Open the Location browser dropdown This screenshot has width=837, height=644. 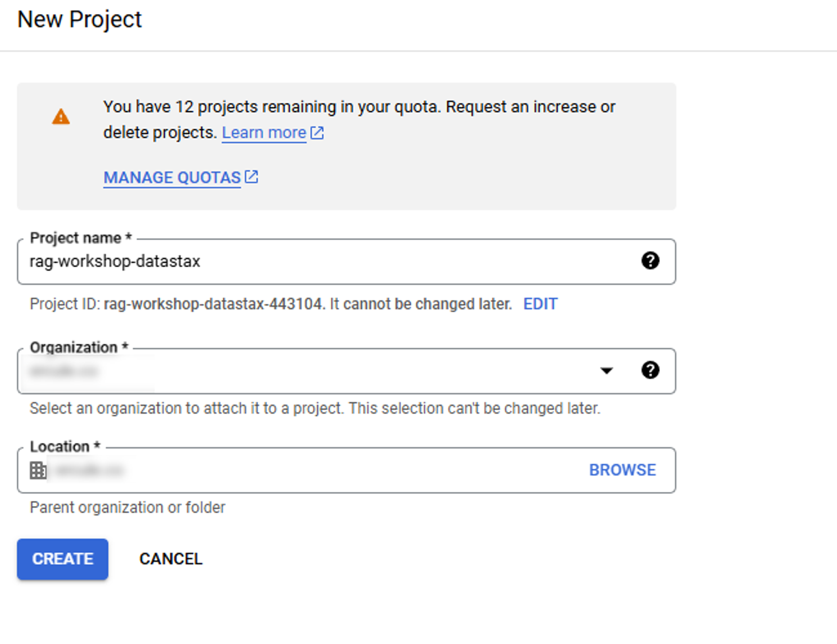tap(623, 470)
